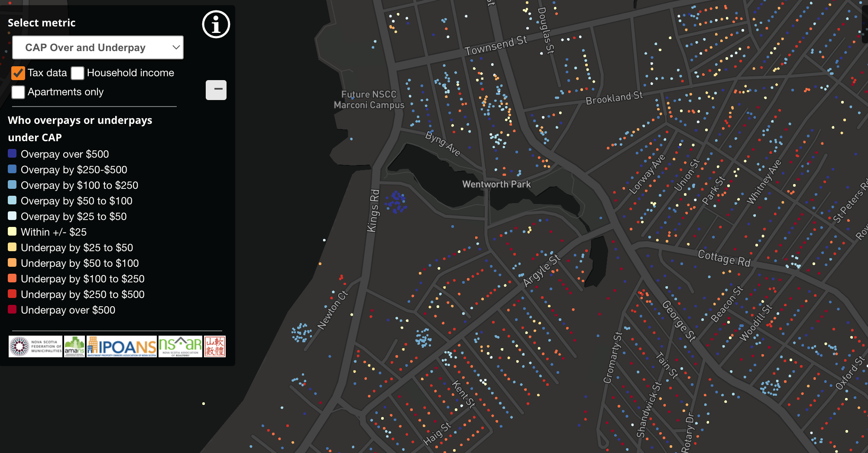Click the Haig St map label
Screen dimensions: 868x453
tap(437, 434)
